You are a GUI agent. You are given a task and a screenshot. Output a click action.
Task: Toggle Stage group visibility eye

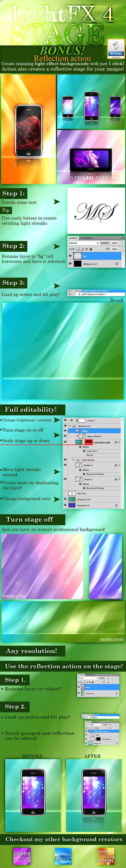(65, 431)
